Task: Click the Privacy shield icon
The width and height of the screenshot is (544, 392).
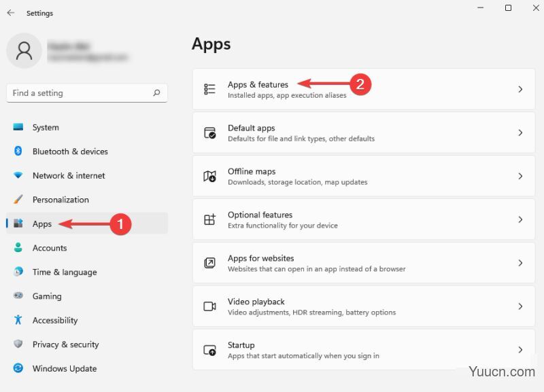Action: 18,344
